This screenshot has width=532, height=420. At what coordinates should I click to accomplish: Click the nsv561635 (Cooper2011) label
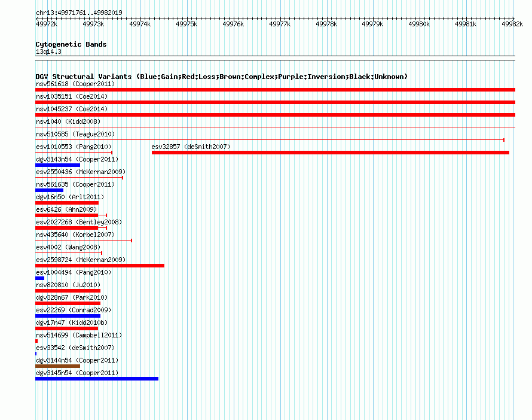tap(75, 184)
